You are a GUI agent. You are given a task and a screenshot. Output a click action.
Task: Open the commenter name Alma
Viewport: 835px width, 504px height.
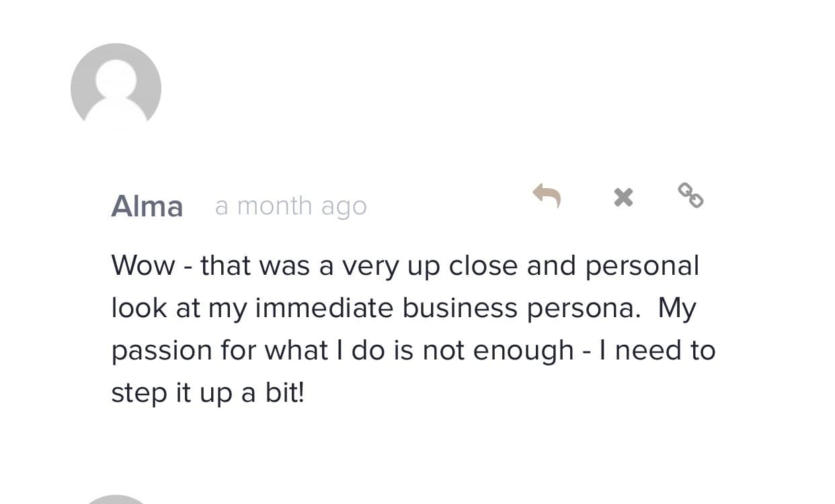(x=147, y=206)
